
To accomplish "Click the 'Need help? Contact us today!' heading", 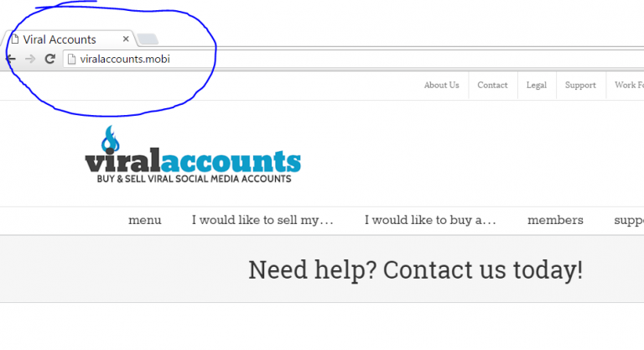I will [x=415, y=270].
